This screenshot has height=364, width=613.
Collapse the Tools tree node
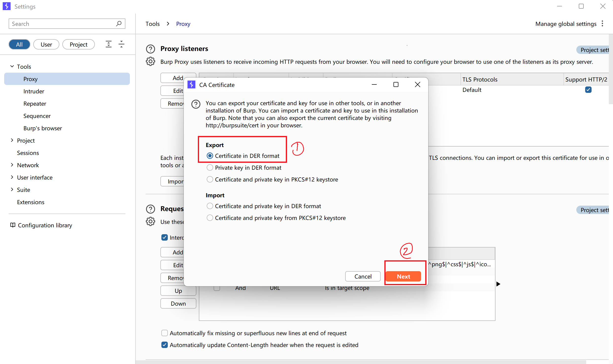click(12, 66)
